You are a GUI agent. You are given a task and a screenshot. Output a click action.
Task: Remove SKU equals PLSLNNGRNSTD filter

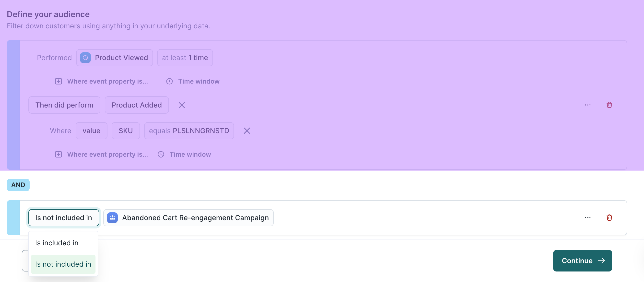coord(247,130)
